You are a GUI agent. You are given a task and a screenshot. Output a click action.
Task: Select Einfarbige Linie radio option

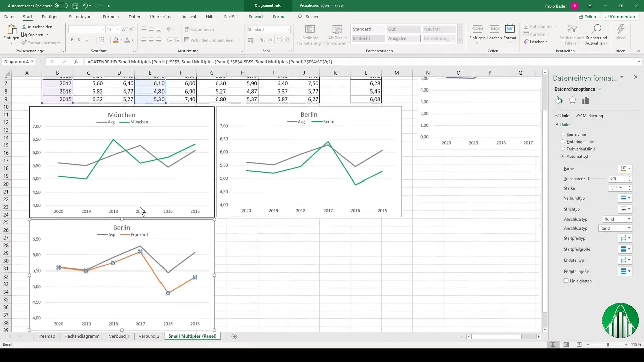pos(563,142)
